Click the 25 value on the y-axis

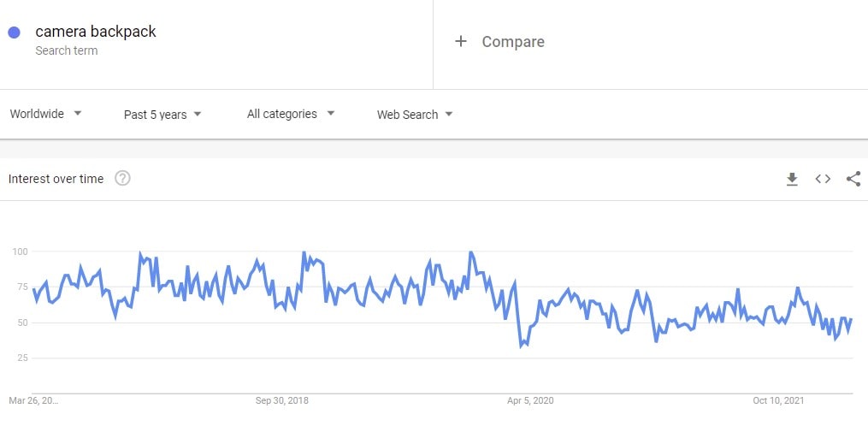click(x=23, y=358)
